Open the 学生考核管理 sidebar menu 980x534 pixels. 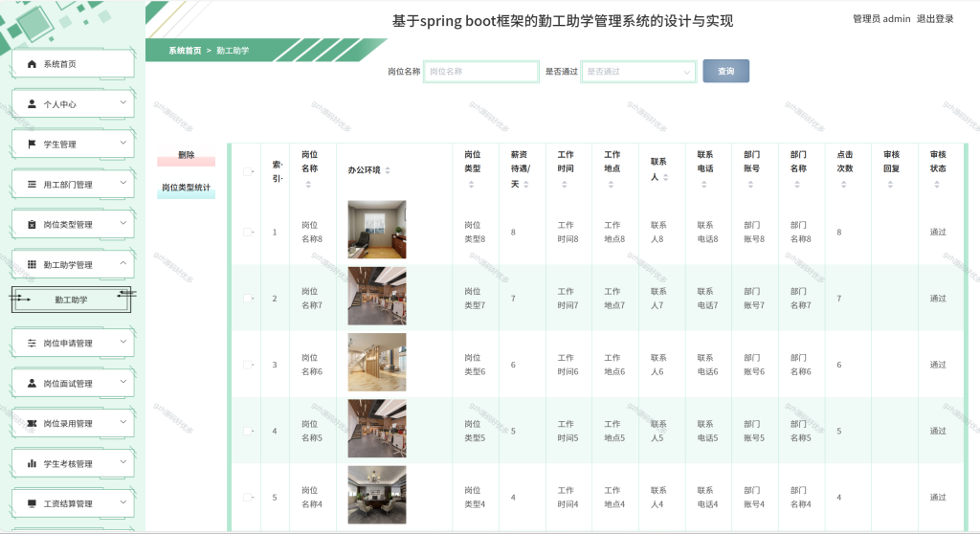[x=73, y=463]
